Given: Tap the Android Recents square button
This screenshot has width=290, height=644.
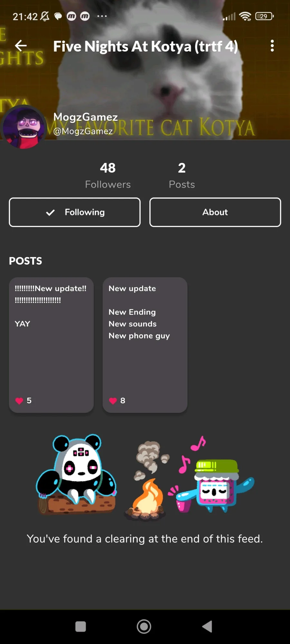Looking at the screenshot, I should click(81, 627).
